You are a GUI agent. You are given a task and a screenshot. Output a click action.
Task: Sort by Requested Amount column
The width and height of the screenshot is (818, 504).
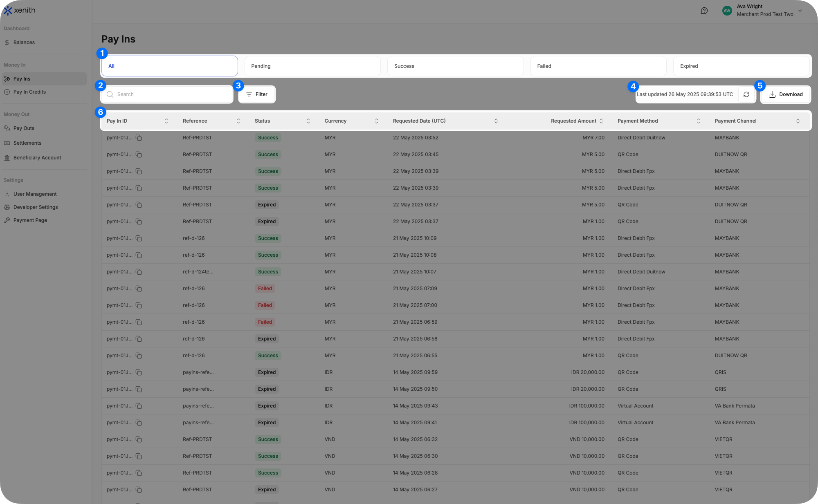click(x=601, y=121)
